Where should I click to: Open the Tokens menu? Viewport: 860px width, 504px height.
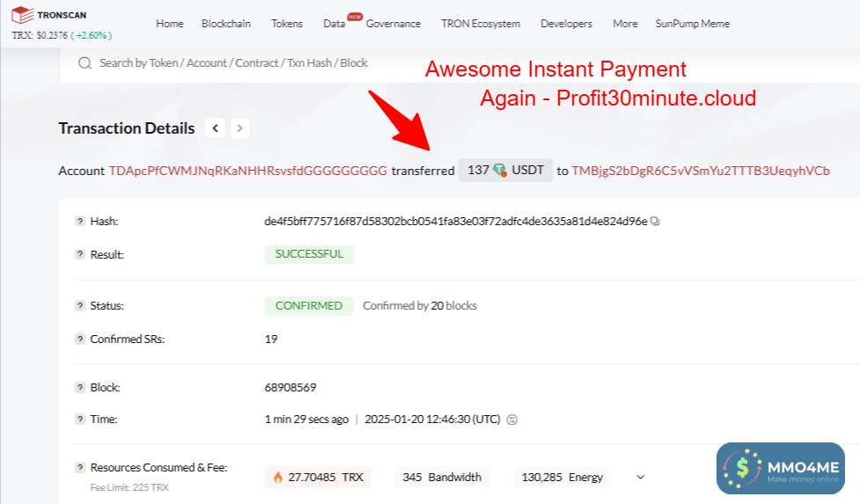pos(287,24)
